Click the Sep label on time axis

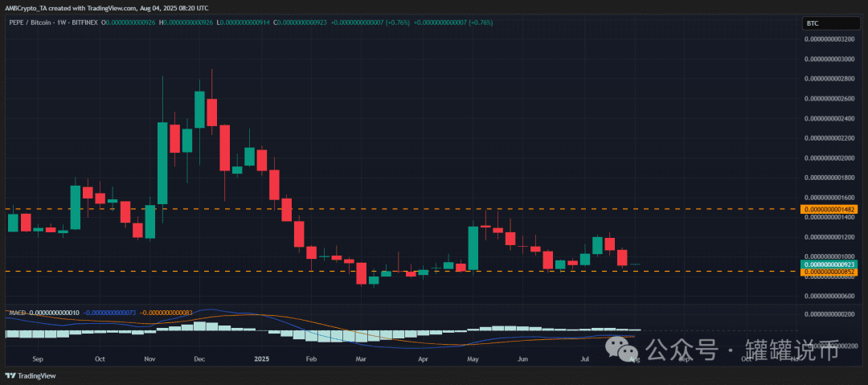[x=39, y=358]
